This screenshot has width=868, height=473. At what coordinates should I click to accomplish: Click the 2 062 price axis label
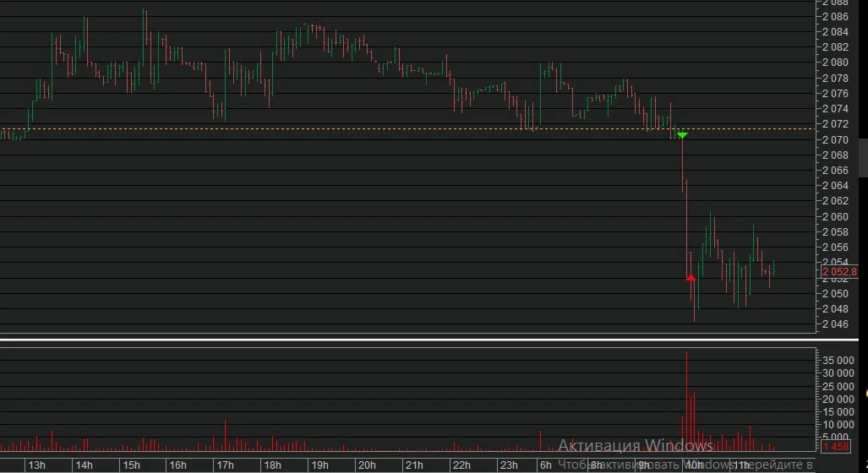835,201
